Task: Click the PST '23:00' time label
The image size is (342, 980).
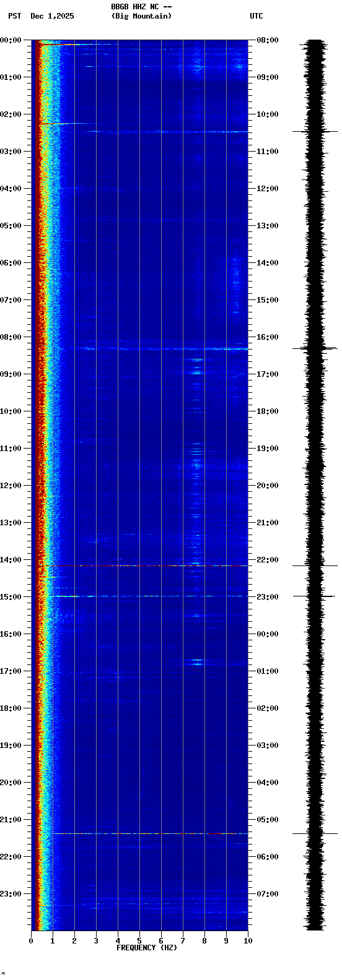Action: (x=11, y=894)
